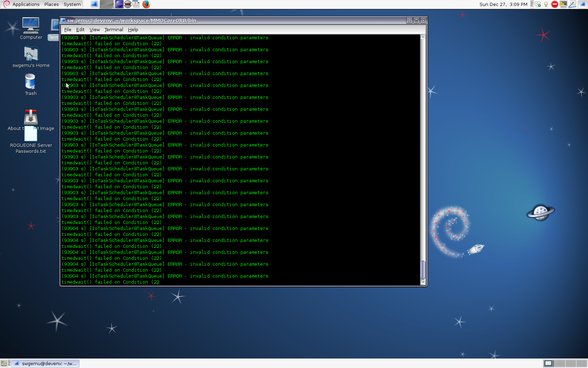Screen dimensions: 588x368
Task: Open ROGUEONE Server Passwords.txt file
Action: click(31, 140)
